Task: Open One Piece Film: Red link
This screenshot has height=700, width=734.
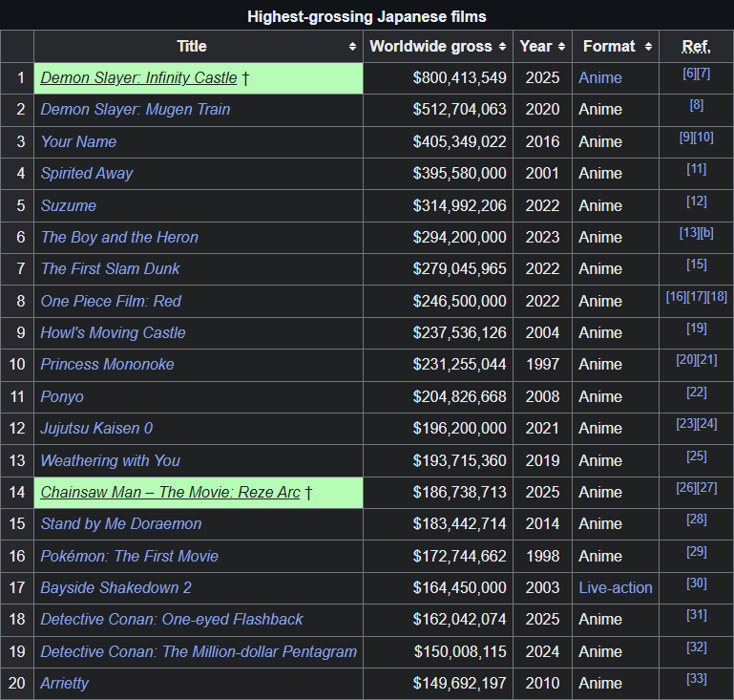Action: click(x=111, y=301)
